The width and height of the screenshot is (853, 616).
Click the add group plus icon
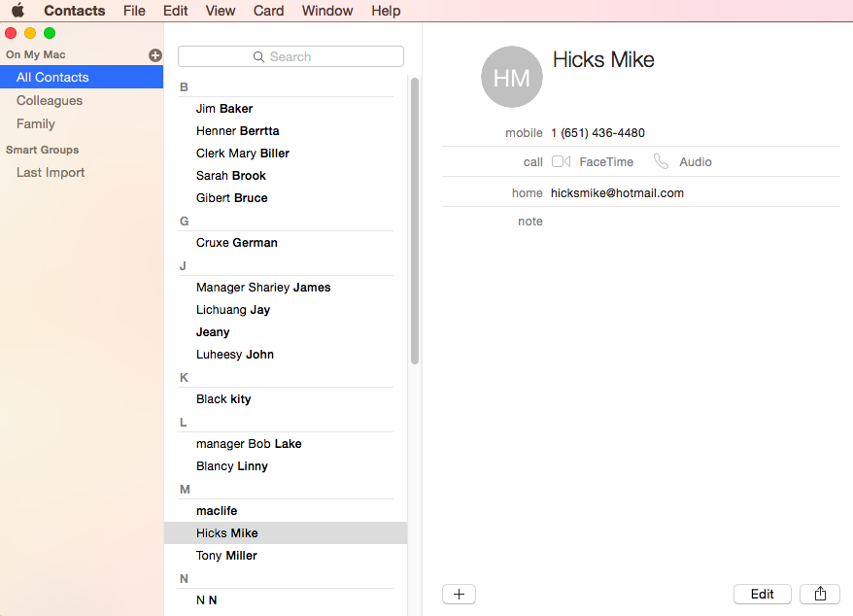155,55
